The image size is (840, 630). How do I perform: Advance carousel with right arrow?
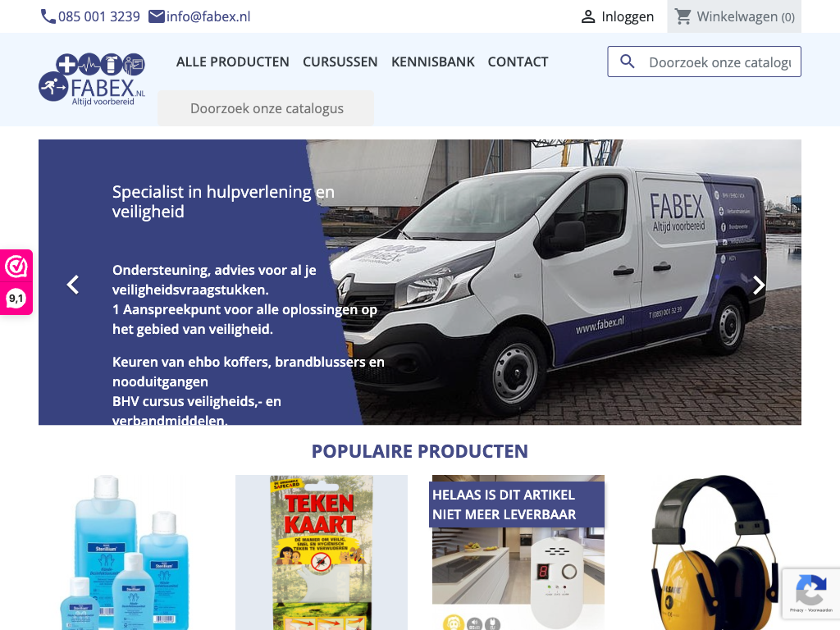(758, 285)
